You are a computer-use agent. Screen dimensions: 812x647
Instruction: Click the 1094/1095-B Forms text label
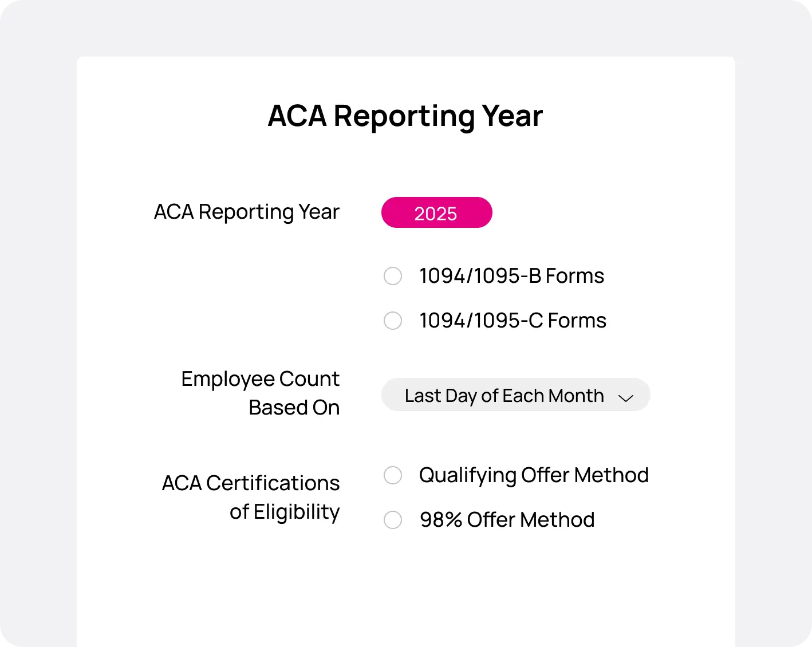coord(511,276)
